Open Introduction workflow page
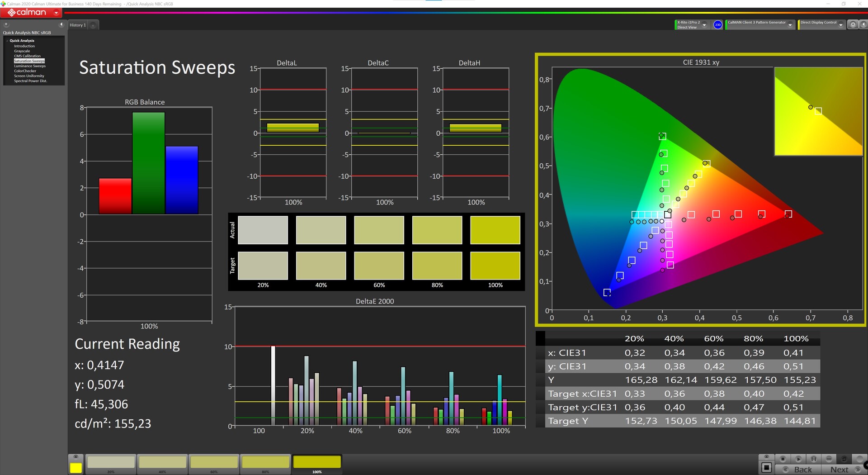Screen dimensions: 868x475 click(x=24, y=46)
